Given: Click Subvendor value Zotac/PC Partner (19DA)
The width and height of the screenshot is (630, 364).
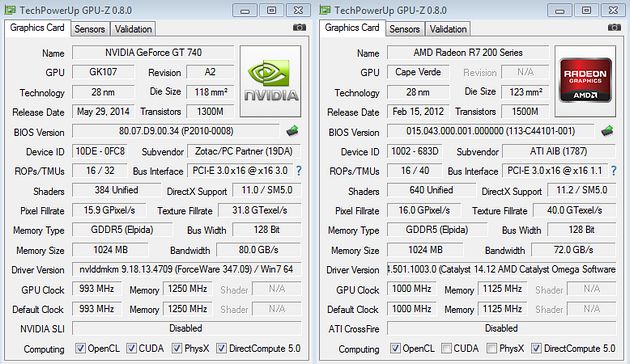Looking at the screenshot, I should click(244, 151).
